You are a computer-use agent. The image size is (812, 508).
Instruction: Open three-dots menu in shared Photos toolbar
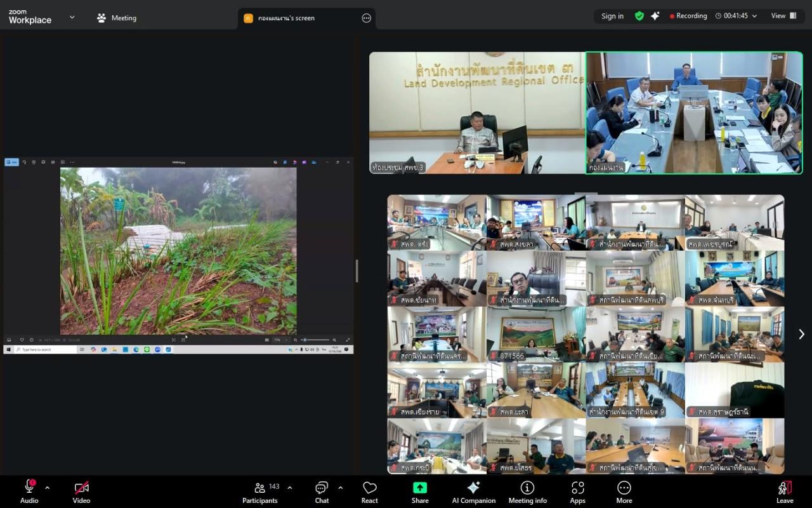coord(72,162)
